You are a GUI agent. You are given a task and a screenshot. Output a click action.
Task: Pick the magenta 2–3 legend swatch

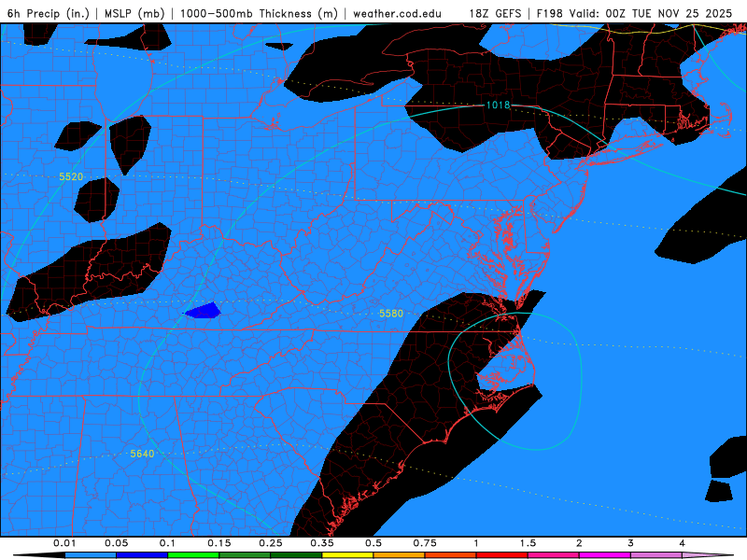pos(605,555)
